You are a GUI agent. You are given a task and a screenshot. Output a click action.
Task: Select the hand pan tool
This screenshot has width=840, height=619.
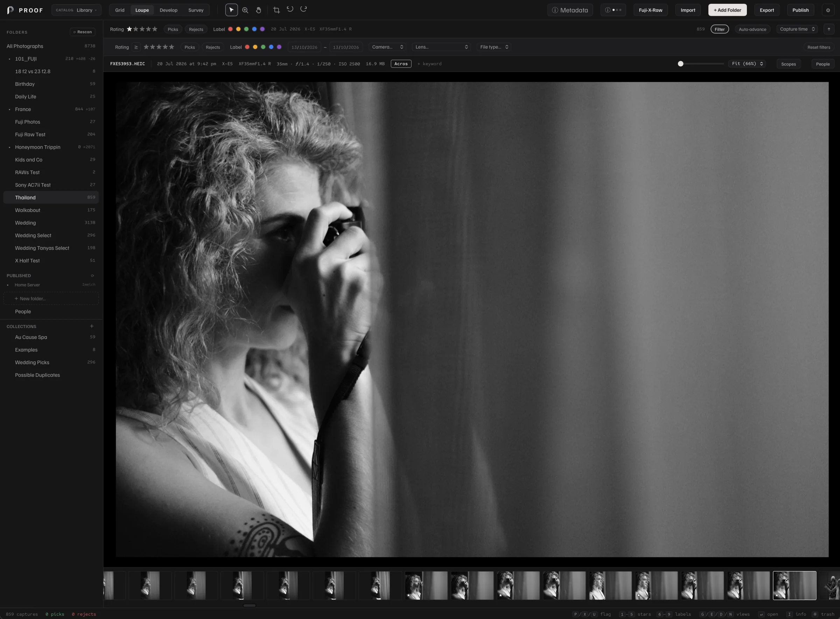tap(258, 10)
